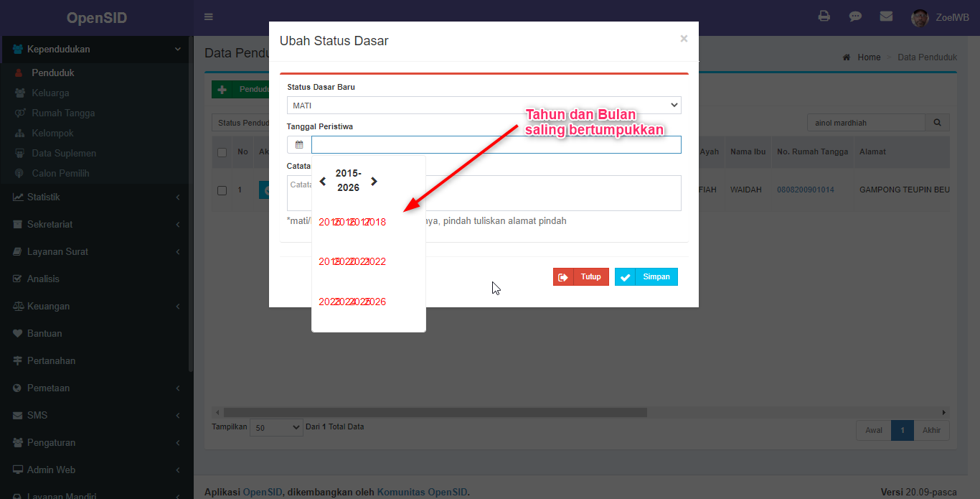Viewport: 980px width, 499px height.
Task: Click the WAIDAH cell
Action: [745, 190]
